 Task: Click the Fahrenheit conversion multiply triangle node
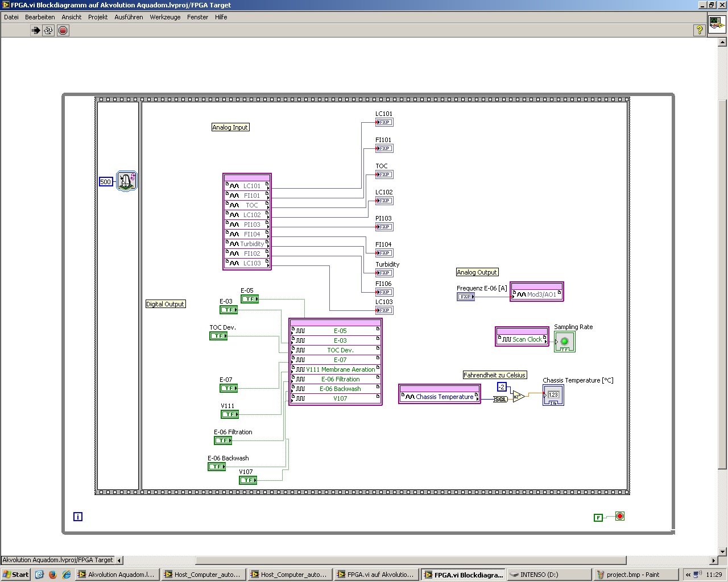(519, 396)
